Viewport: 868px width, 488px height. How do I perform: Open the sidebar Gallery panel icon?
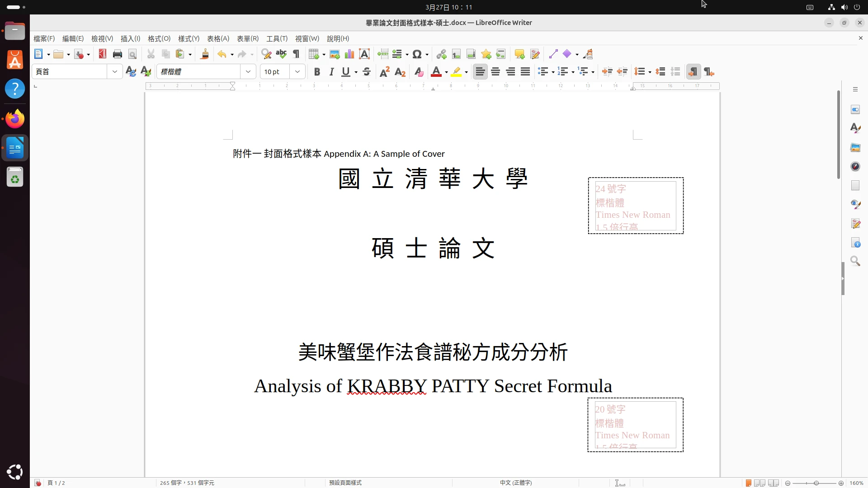point(855,147)
